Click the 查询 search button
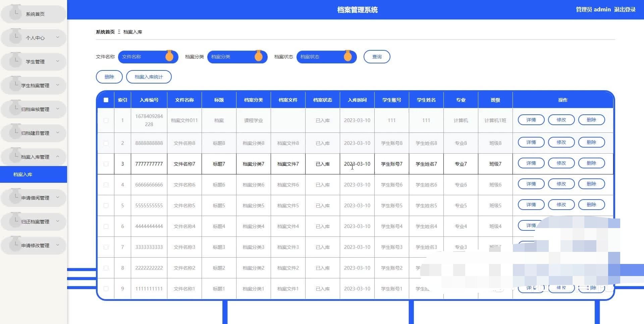This screenshot has width=644, height=324. [377, 57]
